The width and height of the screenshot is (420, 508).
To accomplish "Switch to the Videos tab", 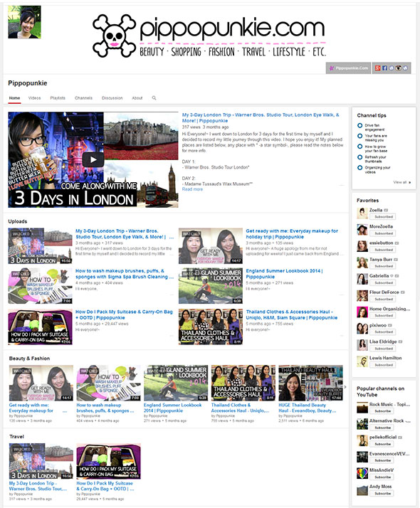I will [34, 98].
